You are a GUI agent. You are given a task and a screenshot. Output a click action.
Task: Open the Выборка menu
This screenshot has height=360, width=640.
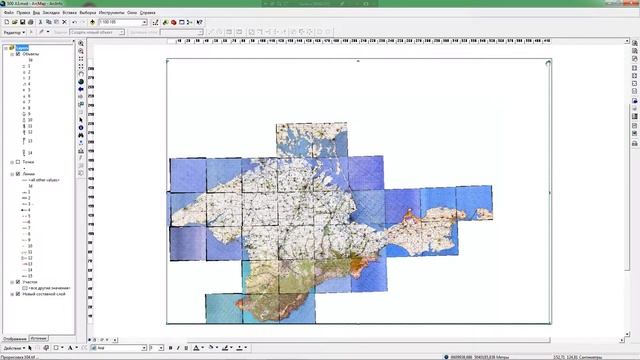88,13
